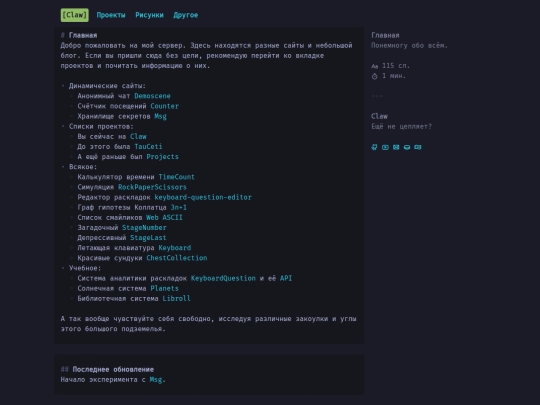Click the '115 сл.' word count text
Screen dimensions: 540x405
(x=396, y=65)
